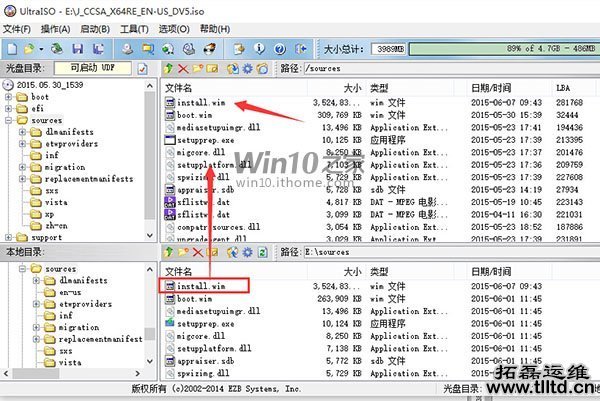Mount the image to a virtual drive
The width and height of the screenshot is (600, 401).
[x=189, y=49]
